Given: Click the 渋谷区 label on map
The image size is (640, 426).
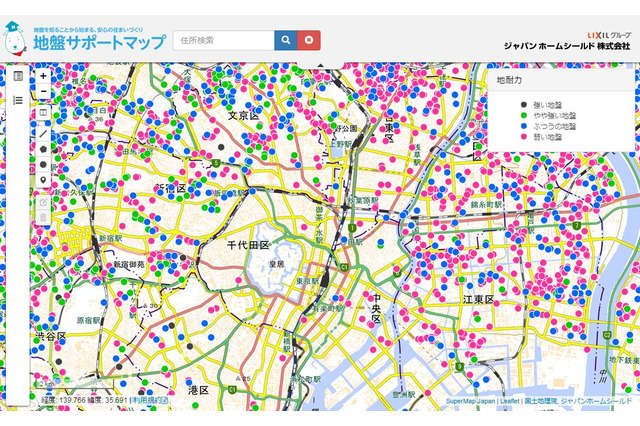Looking at the screenshot, I should click(51, 336).
